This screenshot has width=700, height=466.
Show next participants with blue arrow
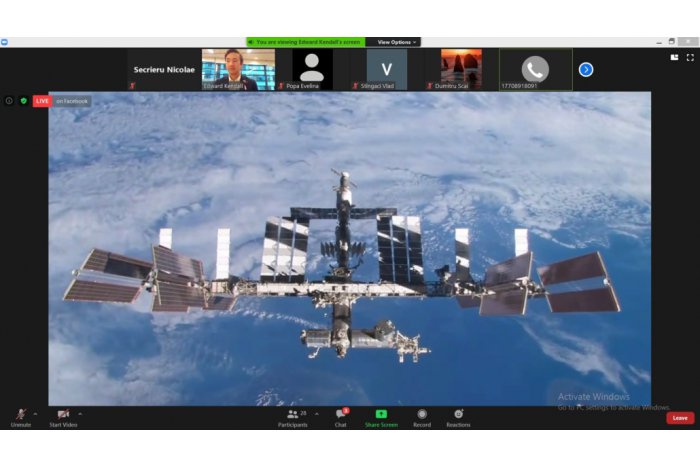pos(586,70)
